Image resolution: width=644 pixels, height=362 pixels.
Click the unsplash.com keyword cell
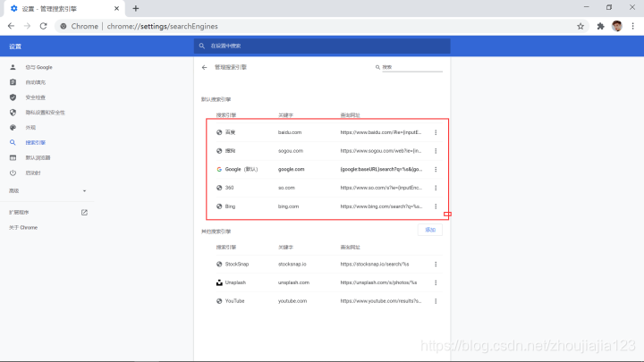(293, 282)
